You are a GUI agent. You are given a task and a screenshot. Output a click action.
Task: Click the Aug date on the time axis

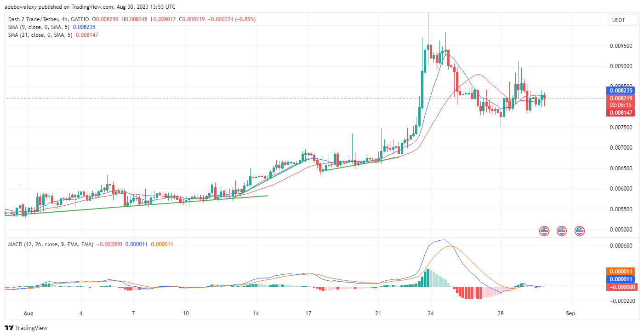28,313
